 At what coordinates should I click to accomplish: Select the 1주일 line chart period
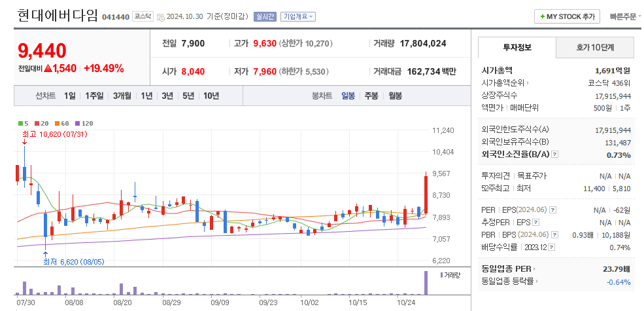[x=94, y=96]
